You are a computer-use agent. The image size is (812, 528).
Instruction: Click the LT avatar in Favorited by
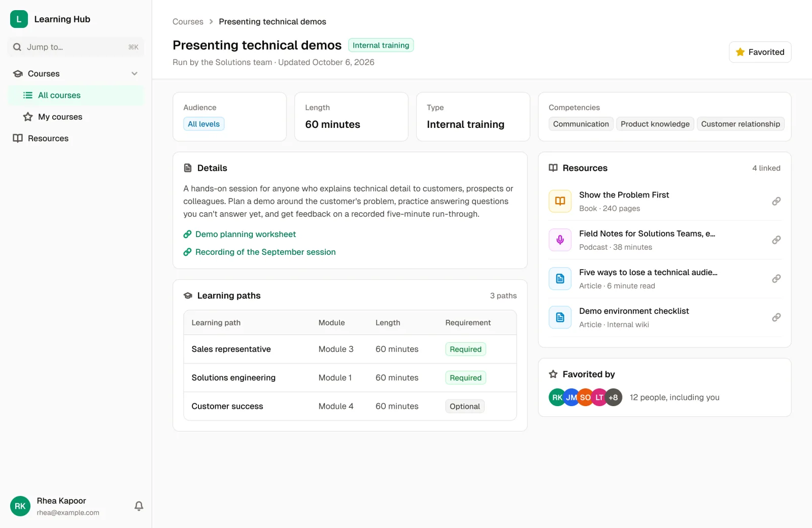(599, 398)
